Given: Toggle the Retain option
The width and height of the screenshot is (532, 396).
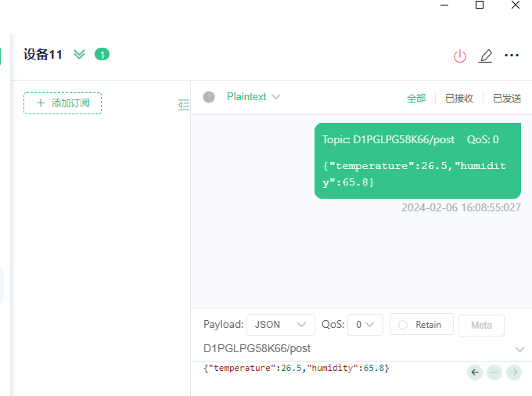Looking at the screenshot, I should [419, 325].
